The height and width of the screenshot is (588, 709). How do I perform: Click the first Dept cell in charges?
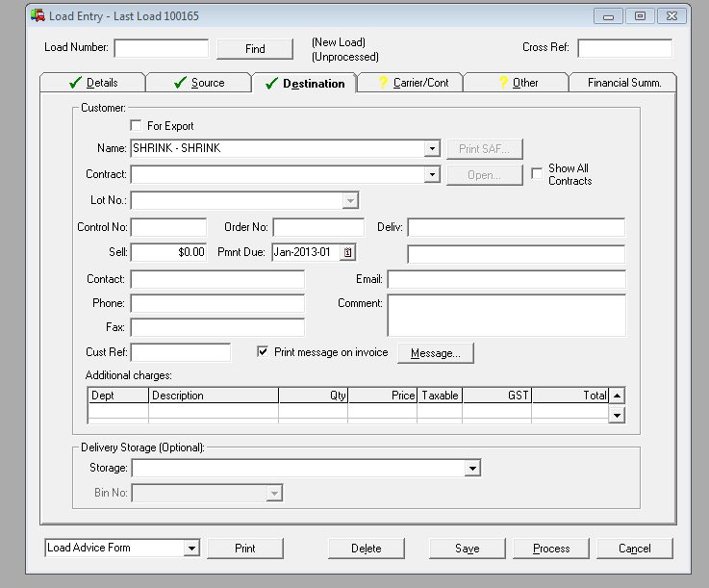point(118,411)
